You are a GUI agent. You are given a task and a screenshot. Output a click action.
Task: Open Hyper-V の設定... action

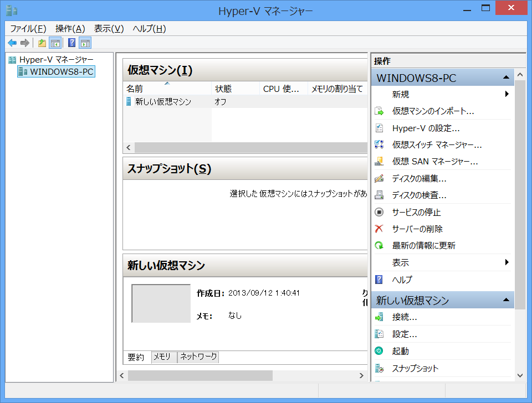click(x=426, y=128)
